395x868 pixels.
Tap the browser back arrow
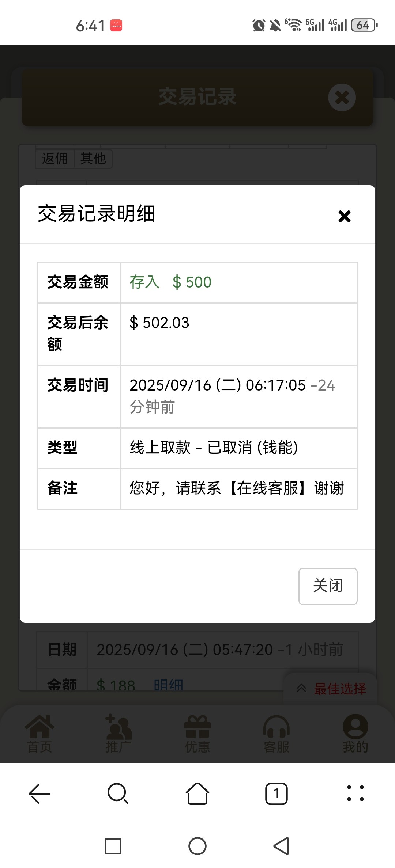coord(39,793)
